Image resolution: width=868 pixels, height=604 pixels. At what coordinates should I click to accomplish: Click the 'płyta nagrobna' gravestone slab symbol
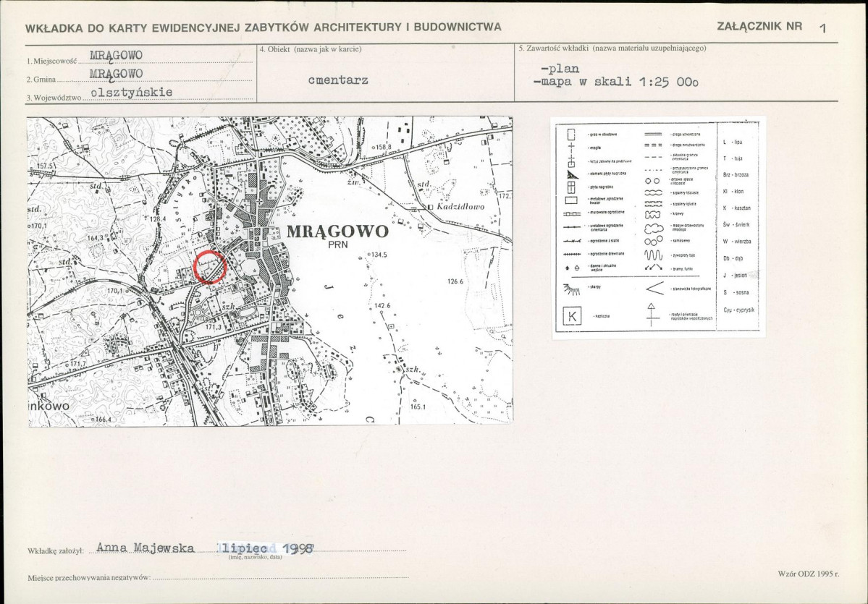click(x=571, y=187)
